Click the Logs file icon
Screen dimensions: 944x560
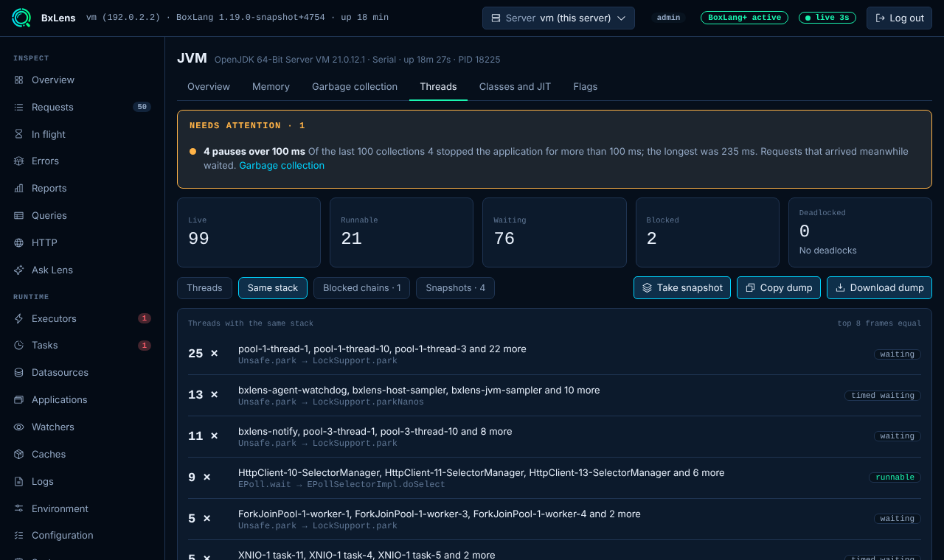(18, 481)
